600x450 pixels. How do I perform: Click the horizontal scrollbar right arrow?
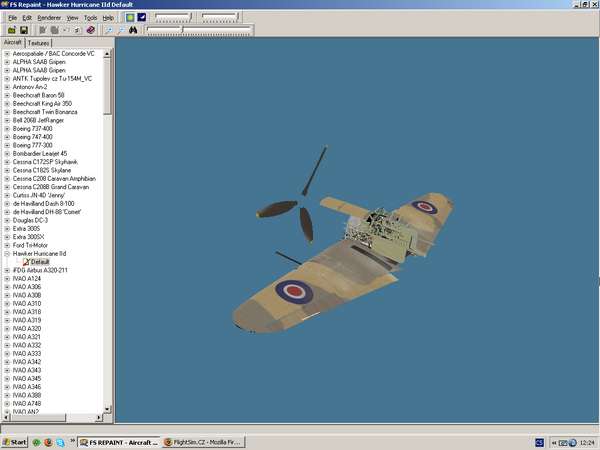pos(99,417)
